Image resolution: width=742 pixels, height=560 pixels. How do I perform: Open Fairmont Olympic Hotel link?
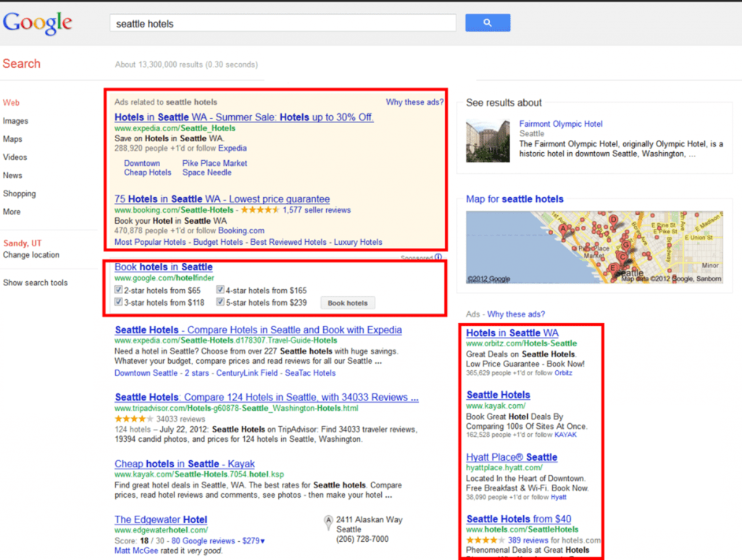[x=561, y=124]
